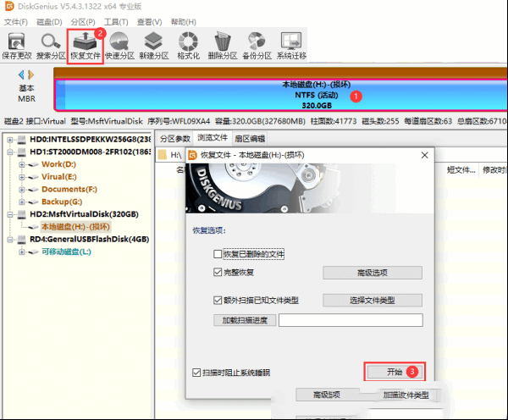Viewport: 508px width, 420px height.
Task: Select Virual(E:) in the disk tree
Action: click(59, 177)
